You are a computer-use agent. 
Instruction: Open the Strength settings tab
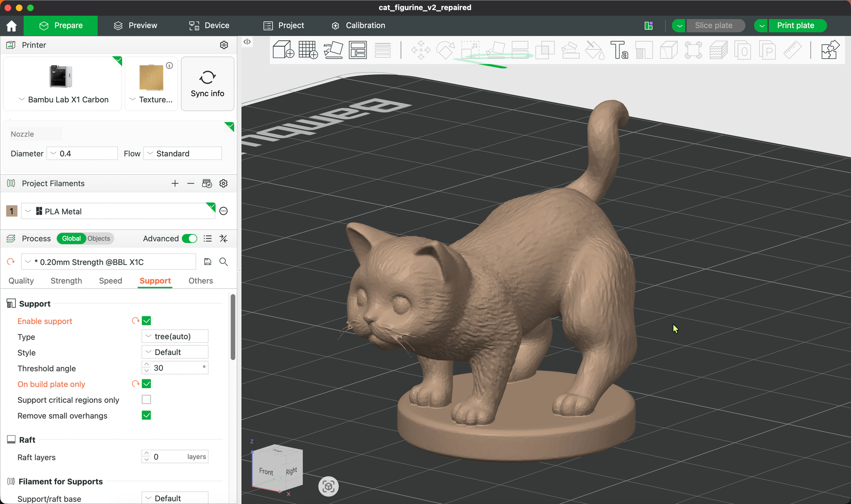[x=66, y=281]
